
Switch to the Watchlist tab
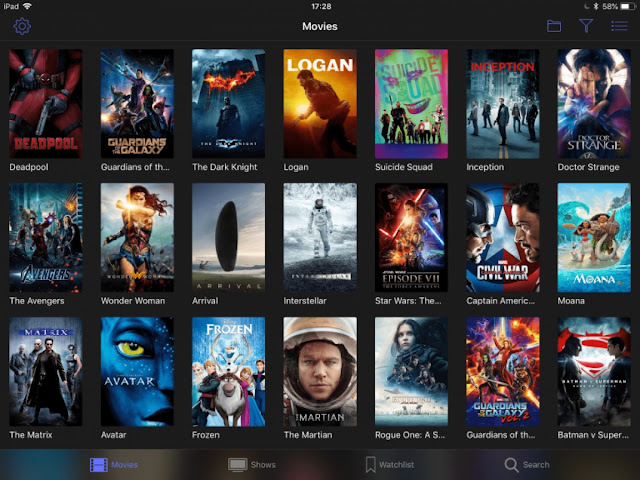coord(396,464)
